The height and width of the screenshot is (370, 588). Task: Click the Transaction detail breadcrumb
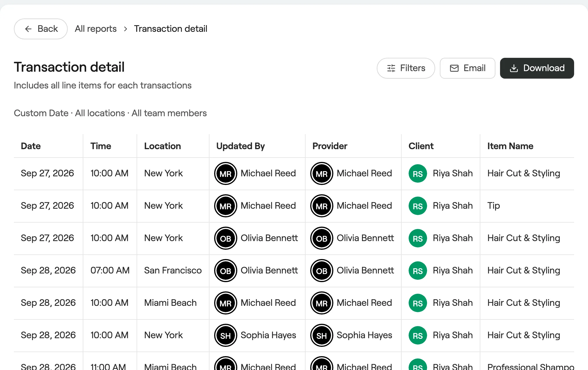(x=170, y=29)
